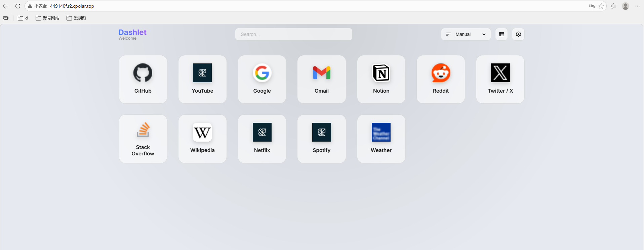644x250 pixels.
Task: Open the Spotify shortcut tile
Action: pos(321,139)
